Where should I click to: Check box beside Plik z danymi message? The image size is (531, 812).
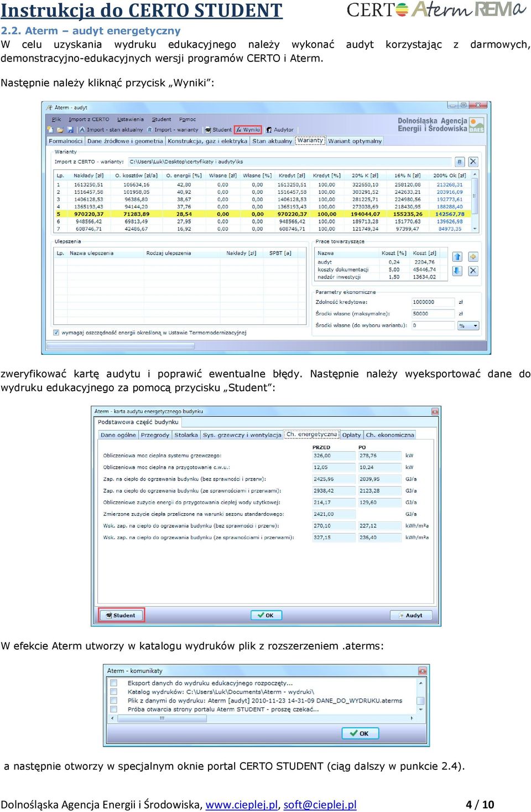tap(114, 700)
